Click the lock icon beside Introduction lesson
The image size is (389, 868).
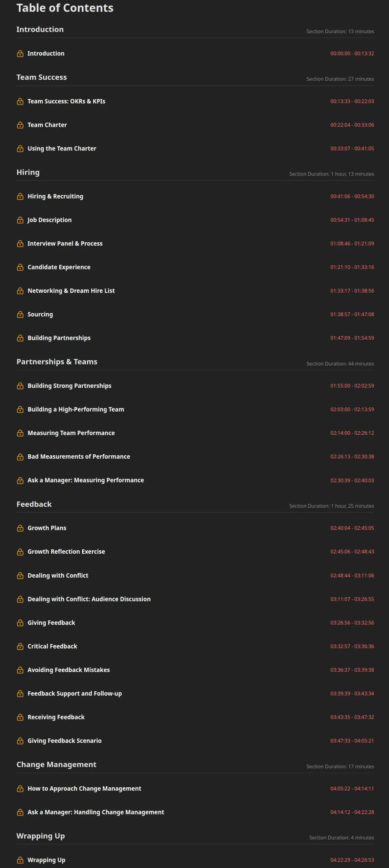pyautogui.click(x=20, y=54)
